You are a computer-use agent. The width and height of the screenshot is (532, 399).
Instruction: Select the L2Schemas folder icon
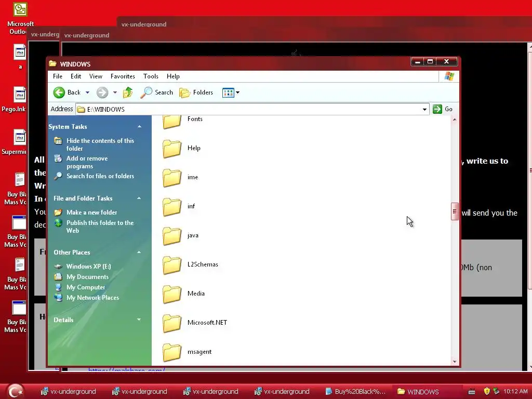pyautogui.click(x=171, y=264)
